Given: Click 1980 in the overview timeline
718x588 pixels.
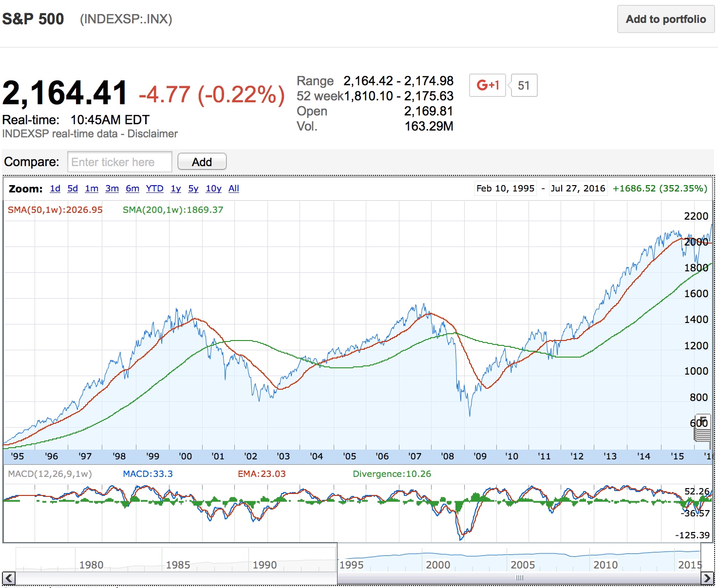Looking at the screenshot, I should (91, 565).
